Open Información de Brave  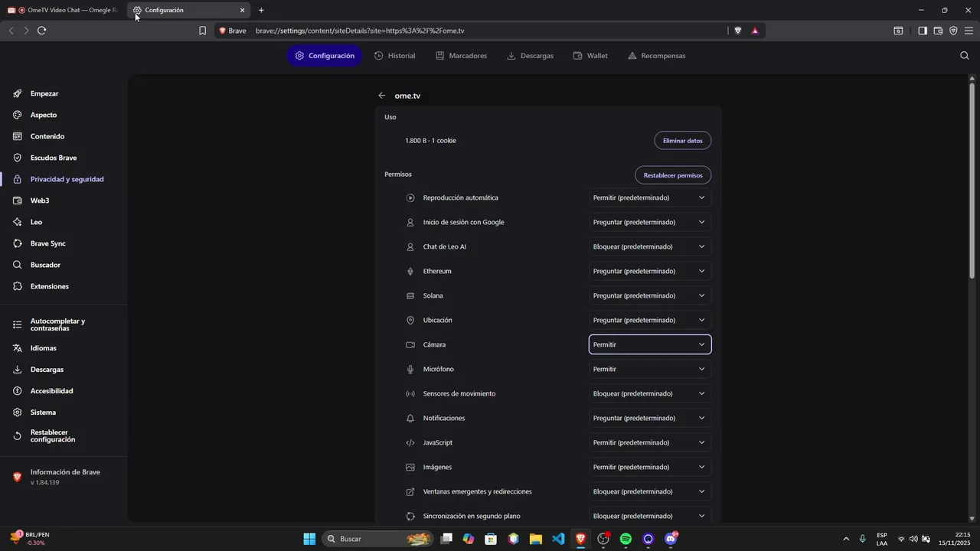click(65, 477)
